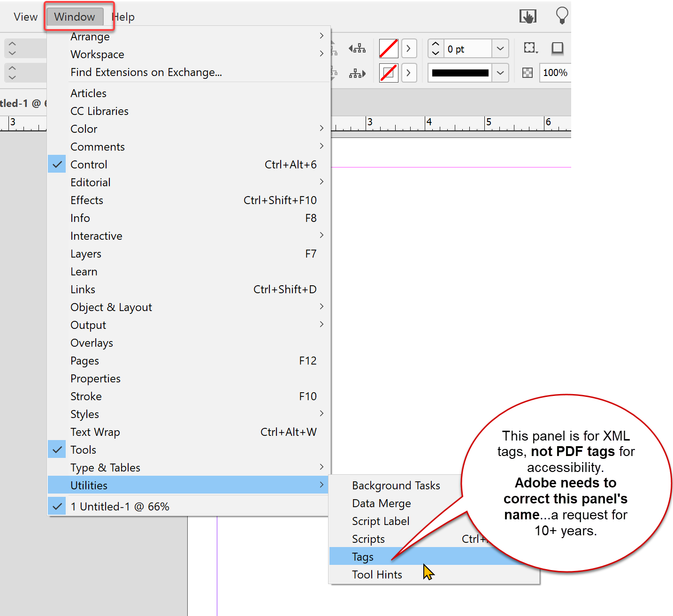
Task: Choose Background Tasks from the submenu
Action: [x=396, y=485]
